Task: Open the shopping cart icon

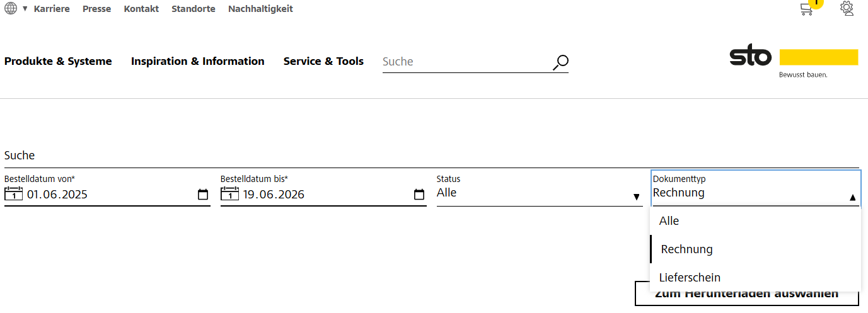Action: pos(806,9)
